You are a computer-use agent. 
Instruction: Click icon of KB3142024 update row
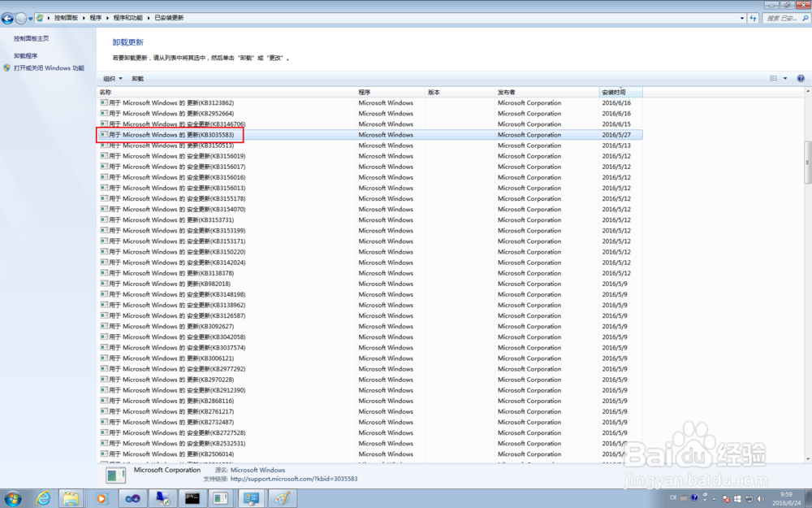point(104,263)
